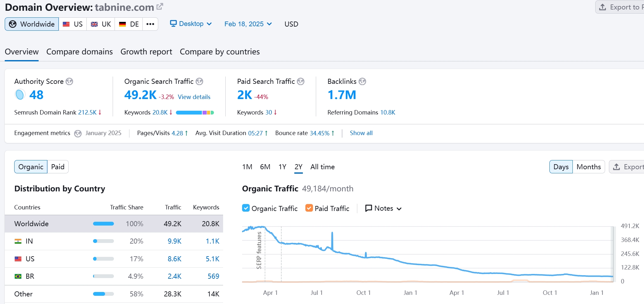Image resolution: width=644 pixels, height=304 pixels.
Task: Uncheck the Organic Traffic checkbox
Action: (246, 208)
